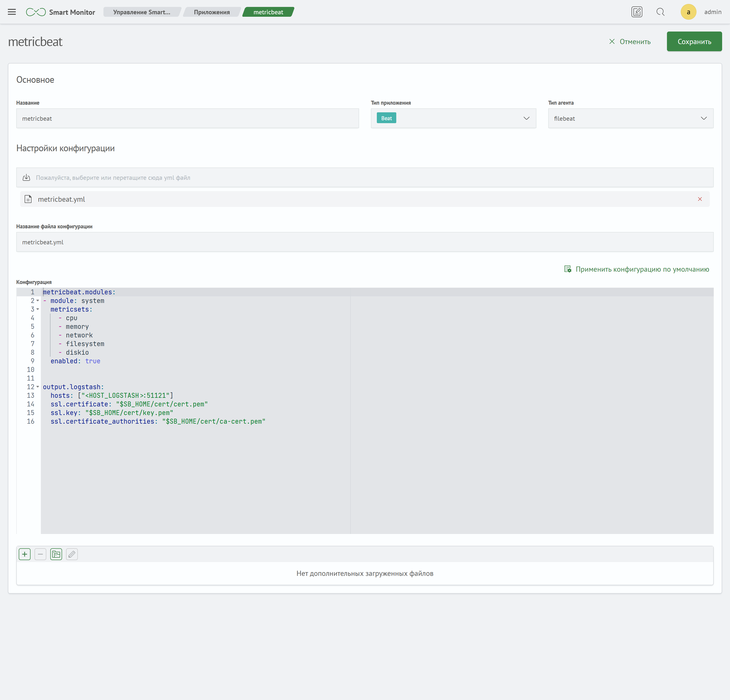
Task: Click line number 16 in gutter
Action: tap(31, 421)
